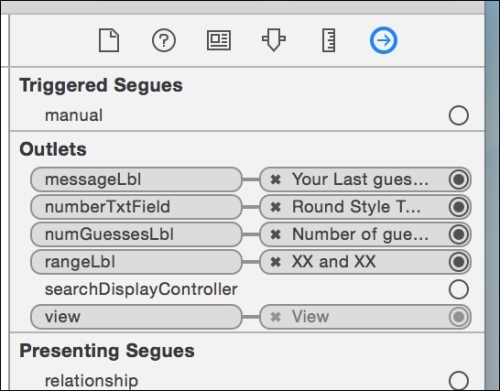Open the Size inspector ruler icon
Screen dimensions: 500x391
[329, 40]
